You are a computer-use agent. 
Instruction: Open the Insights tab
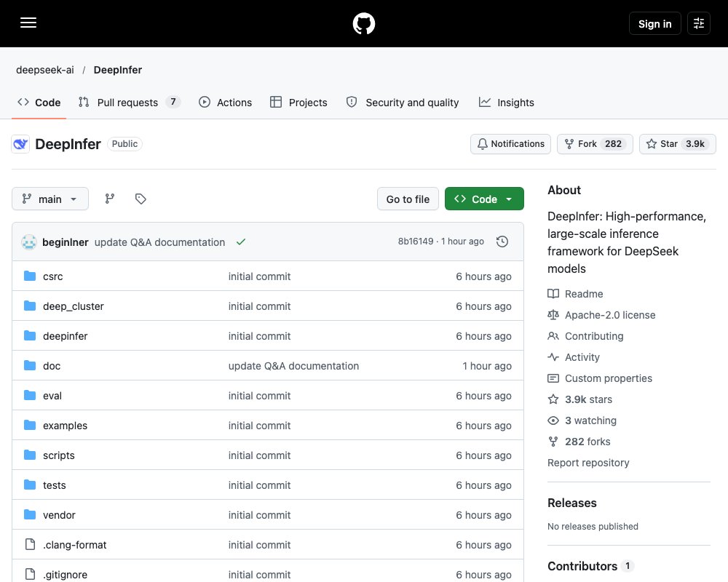507,102
